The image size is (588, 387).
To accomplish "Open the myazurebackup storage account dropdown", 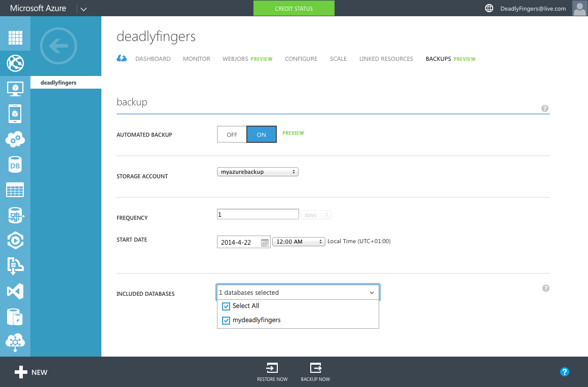I will coord(258,172).
